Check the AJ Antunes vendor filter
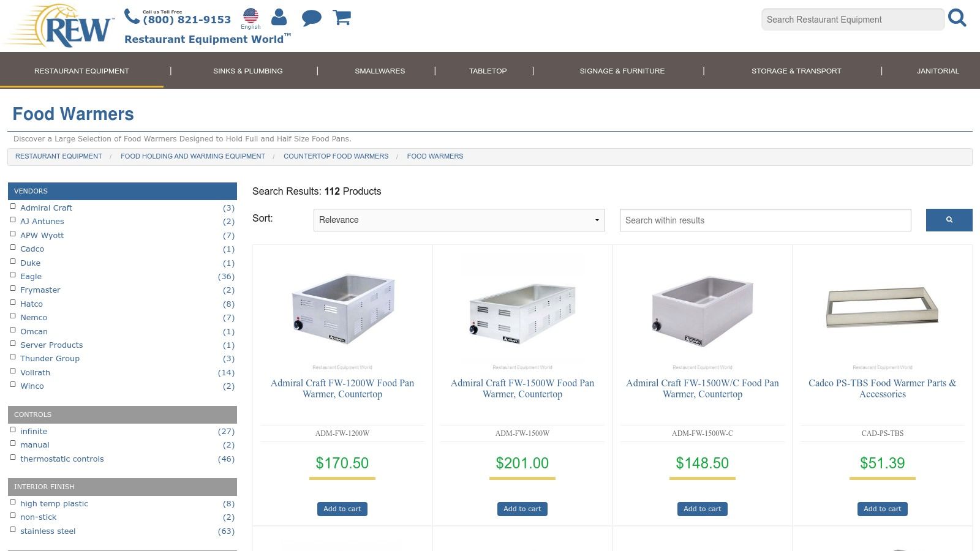Screen dimensions: 980x551 click(x=13, y=220)
